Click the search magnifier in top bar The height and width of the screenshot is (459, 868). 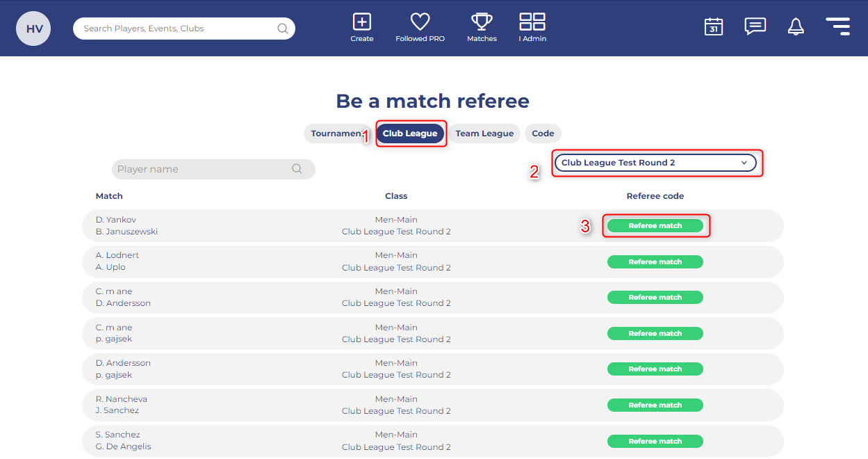click(x=283, y=29)
